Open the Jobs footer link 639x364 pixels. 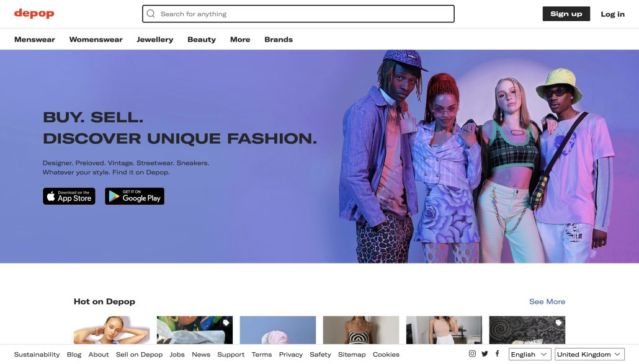(x=177, y=355)
